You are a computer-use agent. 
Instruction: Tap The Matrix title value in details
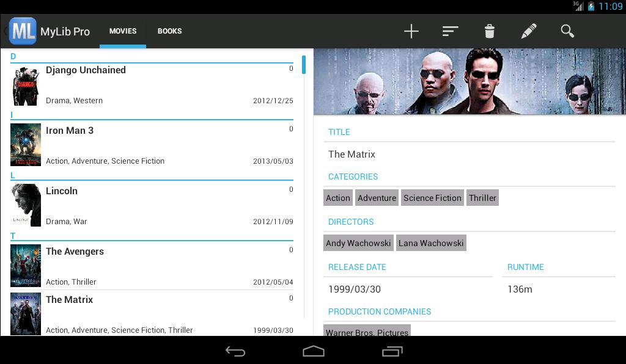pos(352,155)
